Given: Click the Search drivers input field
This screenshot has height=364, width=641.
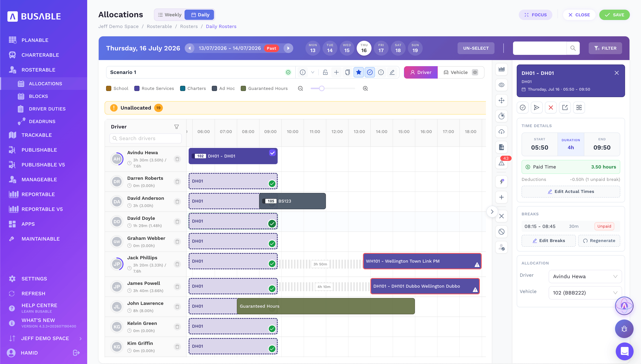Looking at the screenshot, I should point(145,138).
